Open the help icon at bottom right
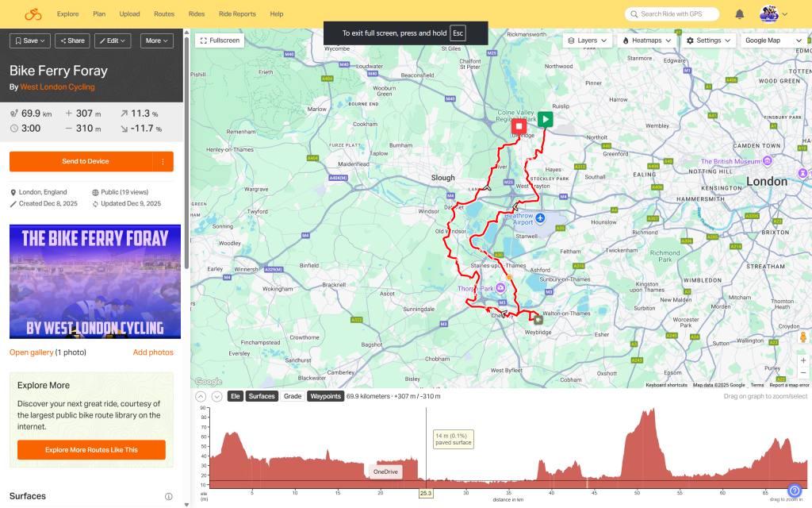 click(795, 491)
